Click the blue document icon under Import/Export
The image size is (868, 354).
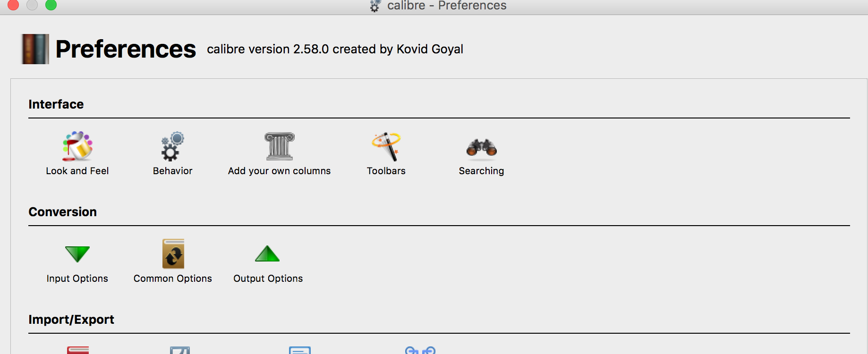[300, 350]
